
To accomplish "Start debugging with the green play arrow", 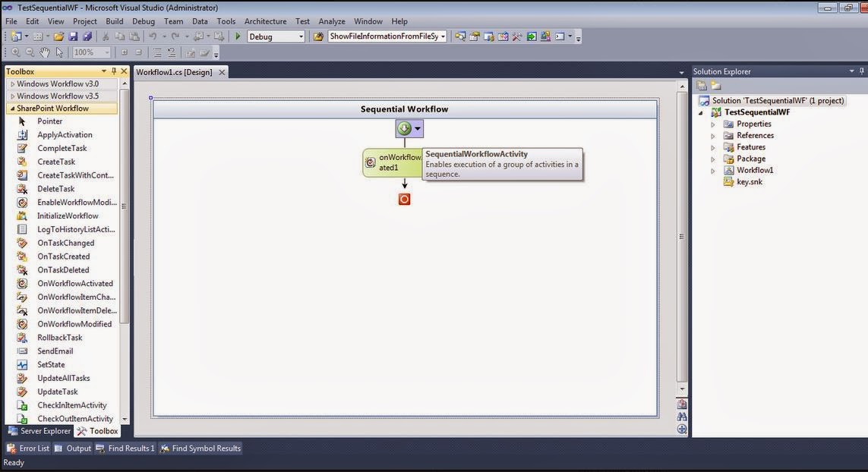I will (x=238, y=36).
